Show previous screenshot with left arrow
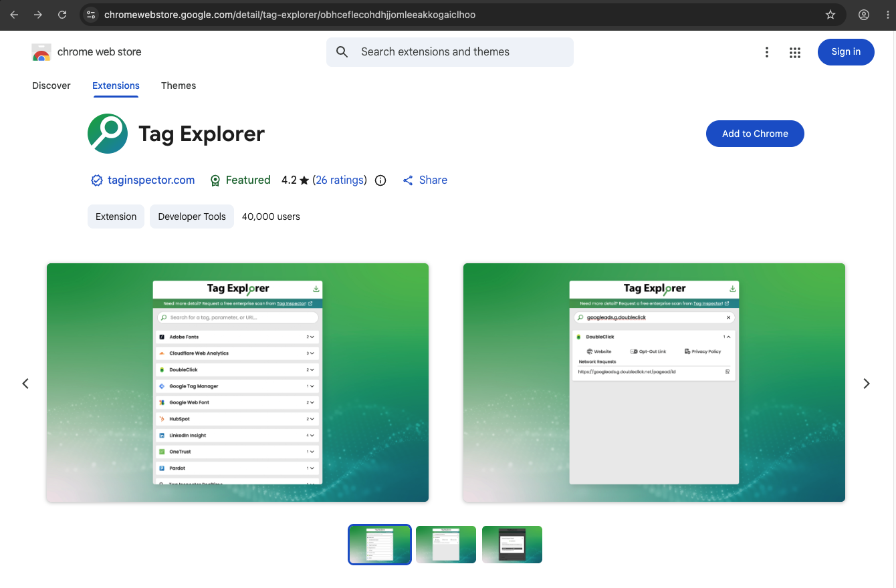Screen dimensions: 896x588 [x=25, y=384]
